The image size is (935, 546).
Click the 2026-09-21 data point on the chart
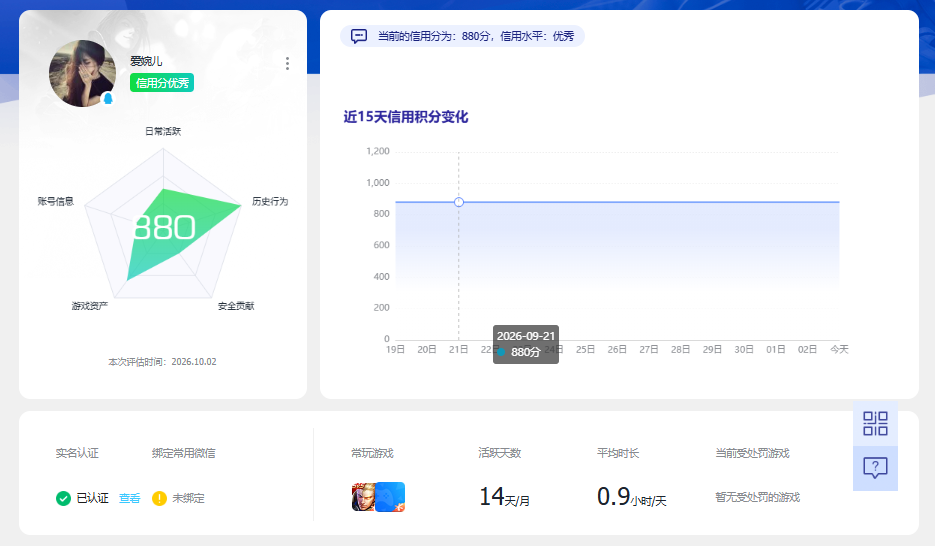click(x=459, y=202)
